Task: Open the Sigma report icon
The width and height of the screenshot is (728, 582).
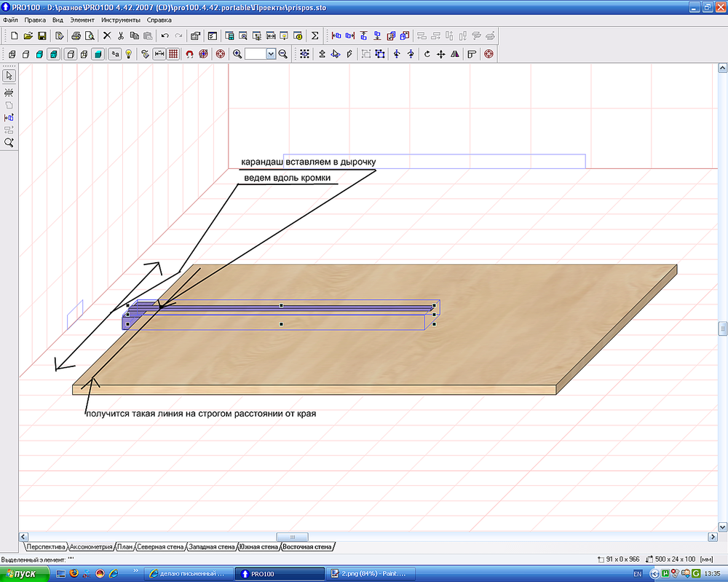Action: click(314, 36)
